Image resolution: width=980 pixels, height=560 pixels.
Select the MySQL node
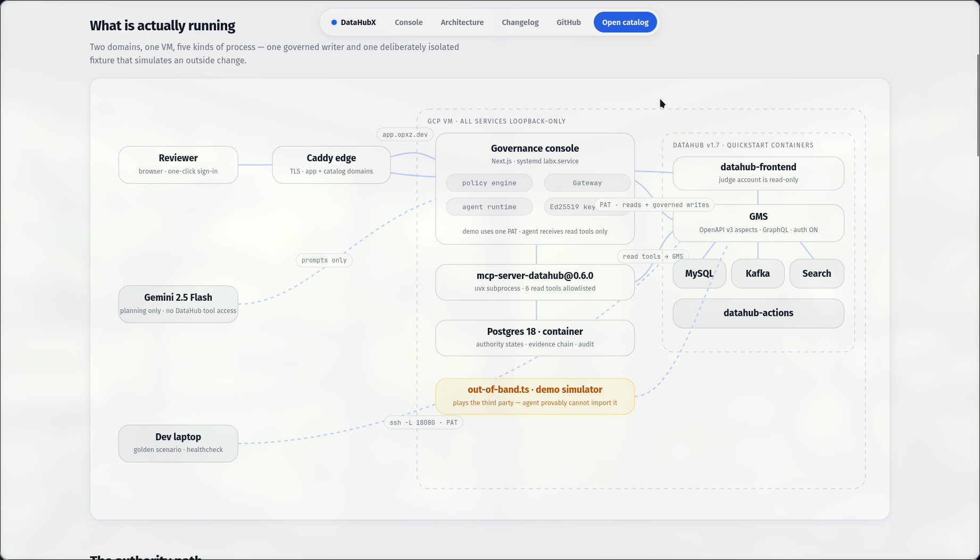tap(699, 274)
